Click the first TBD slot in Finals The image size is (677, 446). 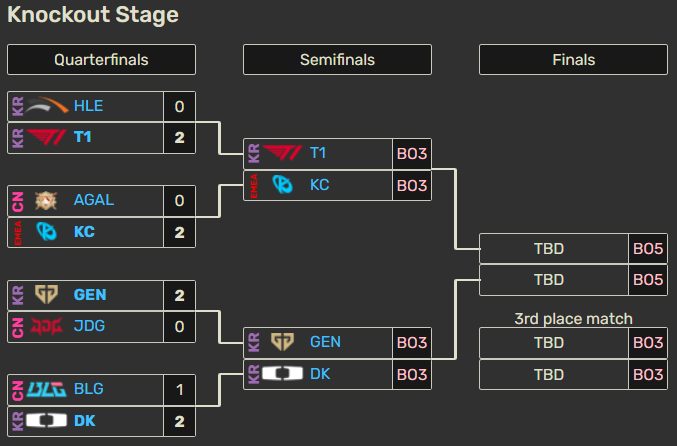[x=549, y=249]
